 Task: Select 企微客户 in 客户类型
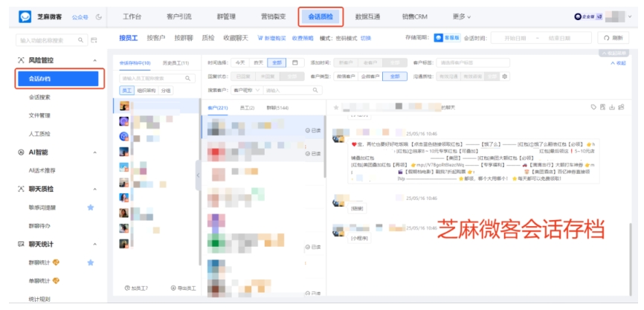tap(370, 77)
